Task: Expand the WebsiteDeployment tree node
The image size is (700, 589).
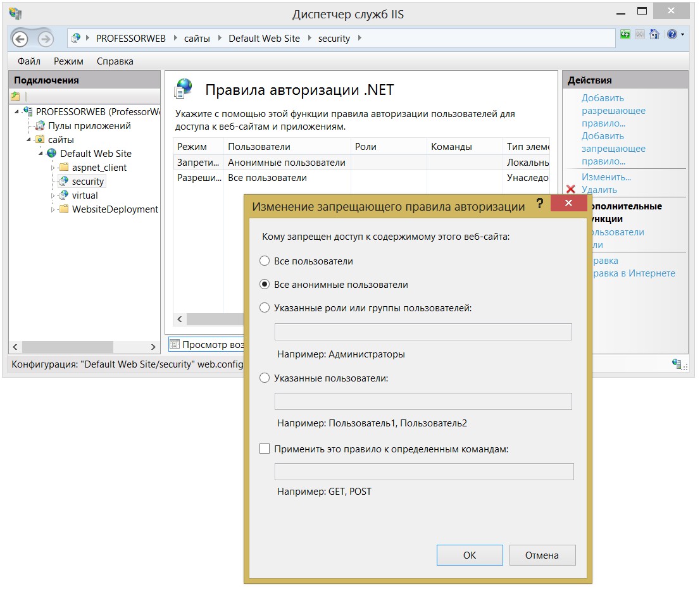Action: point(53,209)
